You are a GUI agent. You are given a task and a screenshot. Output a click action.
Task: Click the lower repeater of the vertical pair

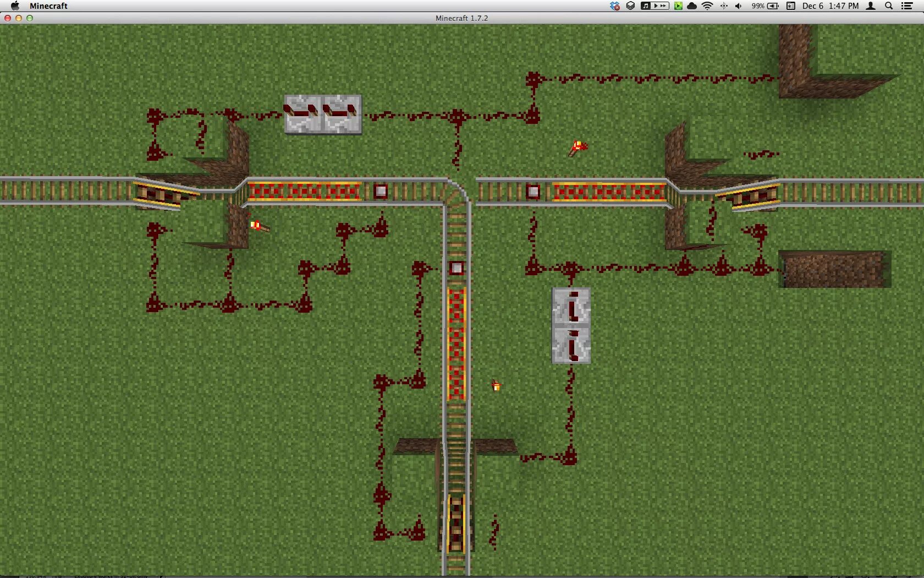pyautogui.click(x=571, y=345)
